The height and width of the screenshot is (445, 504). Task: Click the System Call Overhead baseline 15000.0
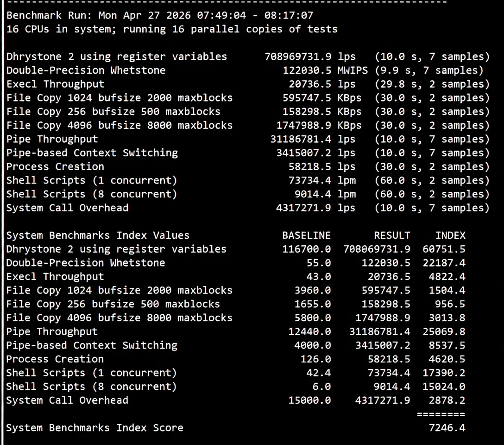click(x=310, y=400)
